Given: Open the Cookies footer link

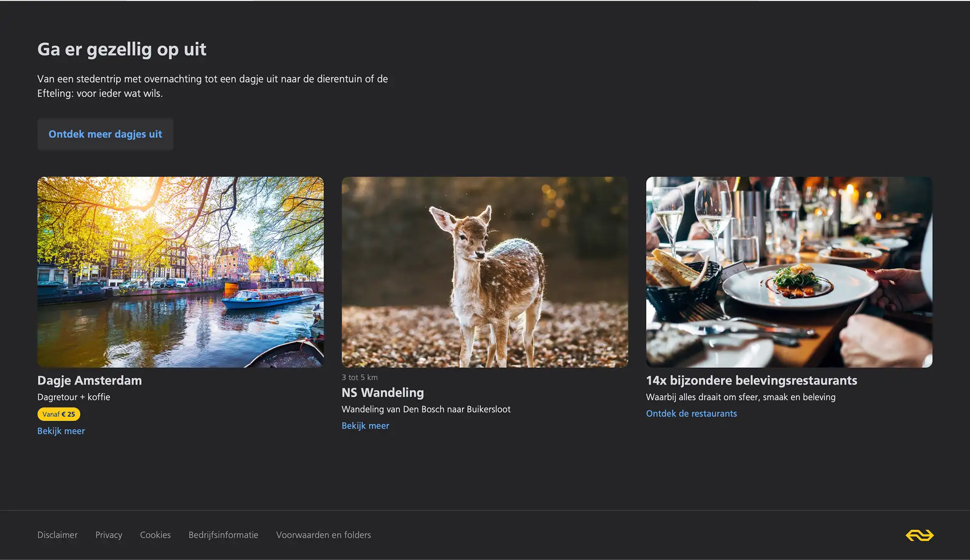Looking at the screenshot, I should tap(155, 535).
